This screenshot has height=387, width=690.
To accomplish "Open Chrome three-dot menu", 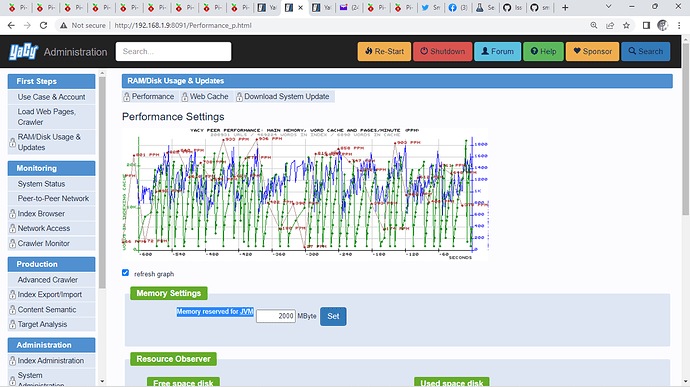I will [679, 26].
